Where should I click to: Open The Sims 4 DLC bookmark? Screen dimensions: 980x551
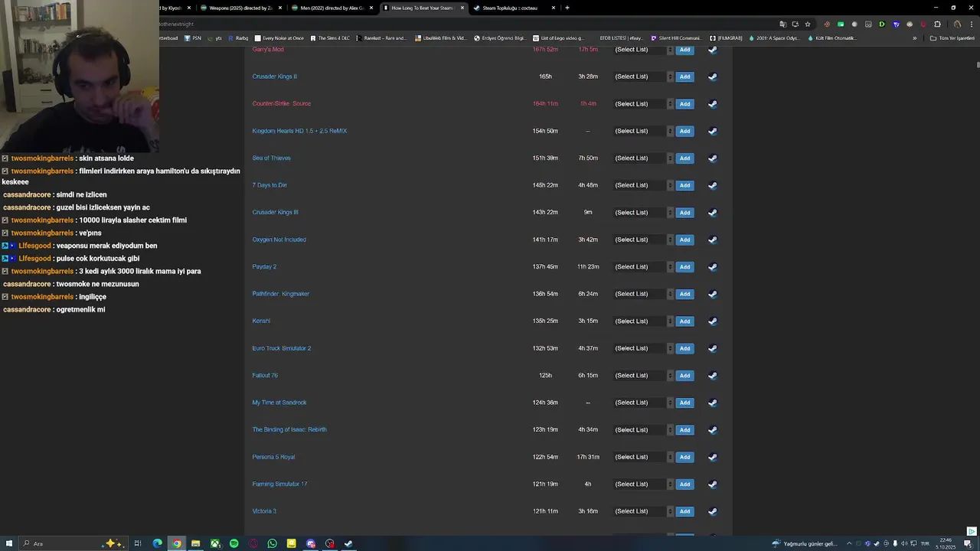tap(330, 37)
